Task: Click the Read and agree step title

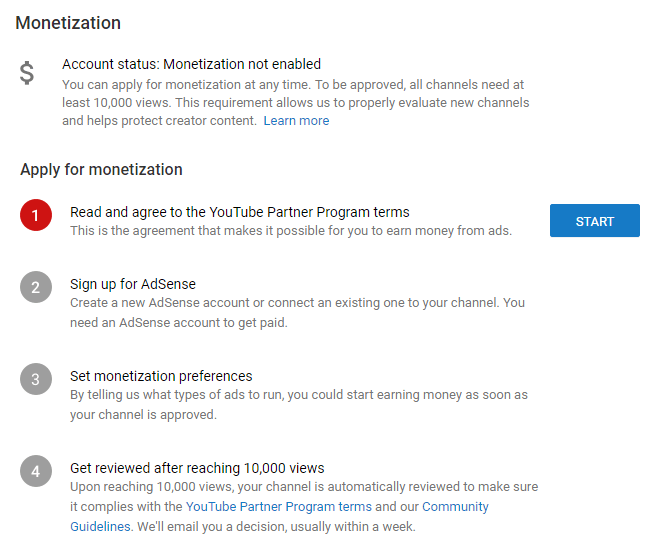Action: point(239,212)
